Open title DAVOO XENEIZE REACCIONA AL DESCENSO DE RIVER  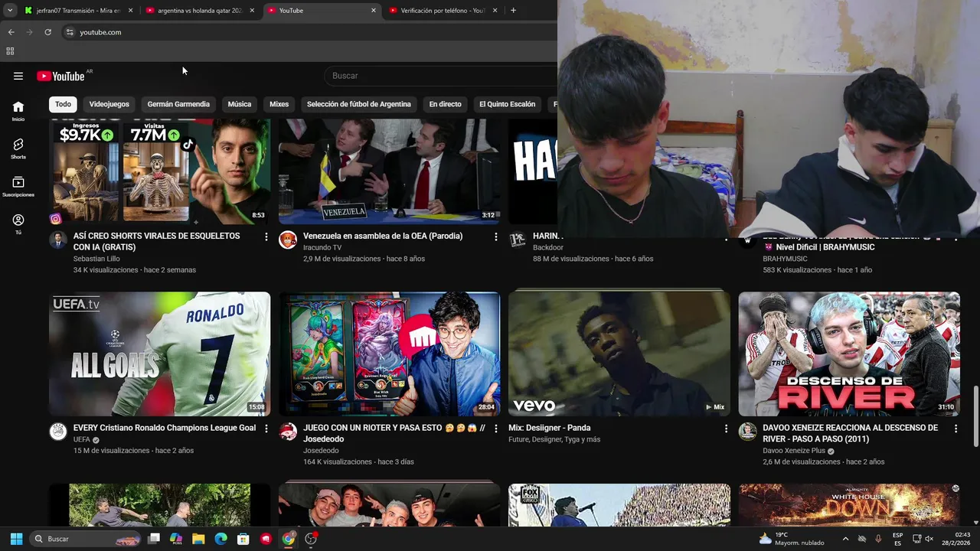[851, 433]
